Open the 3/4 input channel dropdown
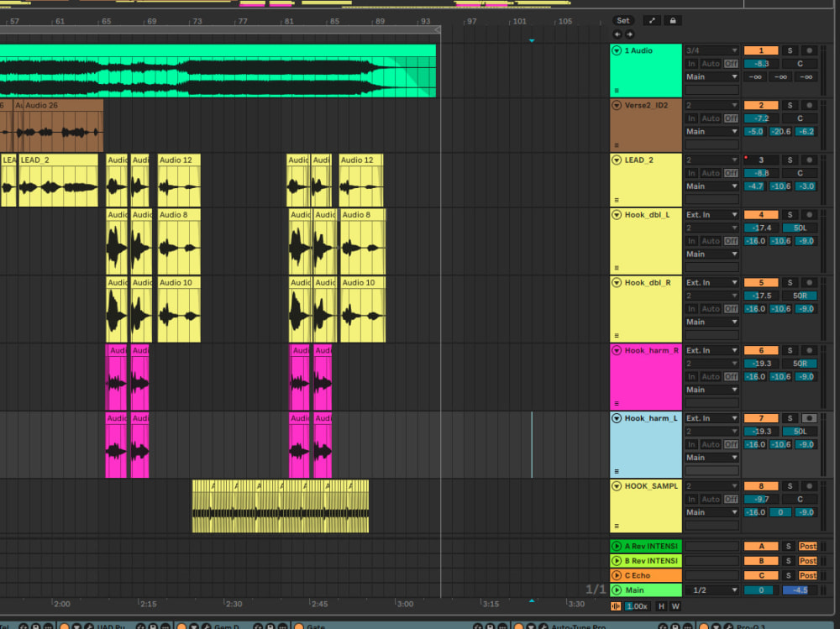The height and width of the screenshot is (629, 840). (x=712, y=50)
